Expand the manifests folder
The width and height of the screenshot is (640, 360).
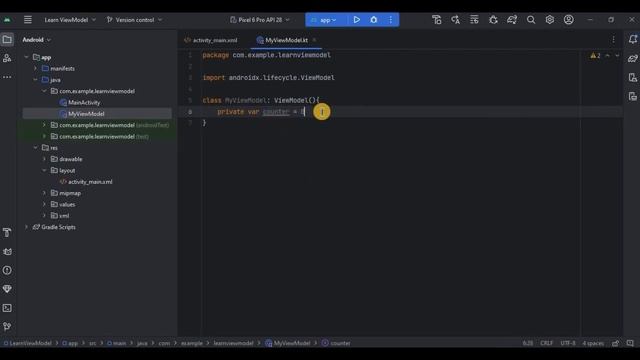[36, 69]
